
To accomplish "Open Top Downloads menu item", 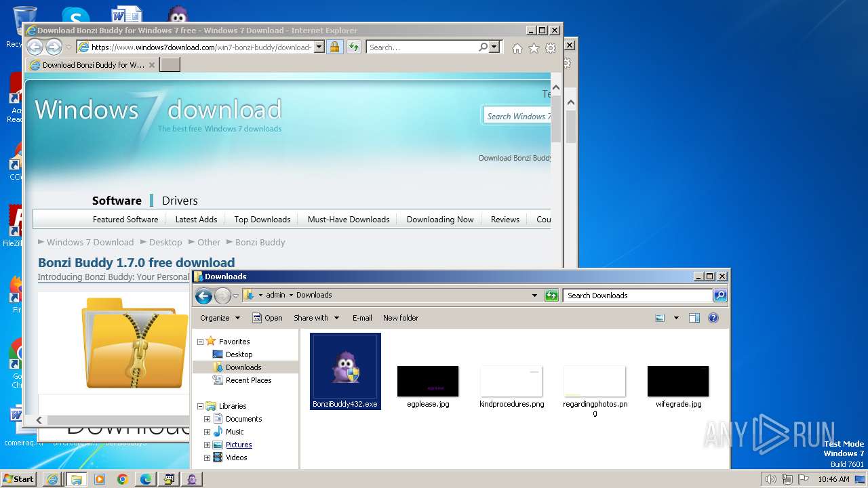I will (262, 220).
